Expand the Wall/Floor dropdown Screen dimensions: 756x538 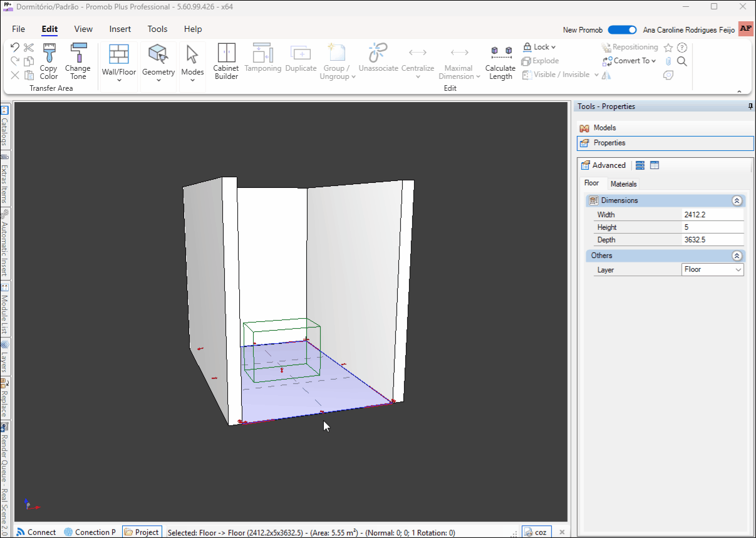pyautogui.click(x=119, y=80)
